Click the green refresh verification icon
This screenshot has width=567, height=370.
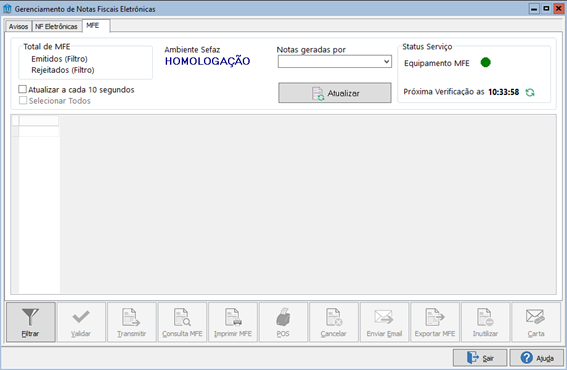530,92
